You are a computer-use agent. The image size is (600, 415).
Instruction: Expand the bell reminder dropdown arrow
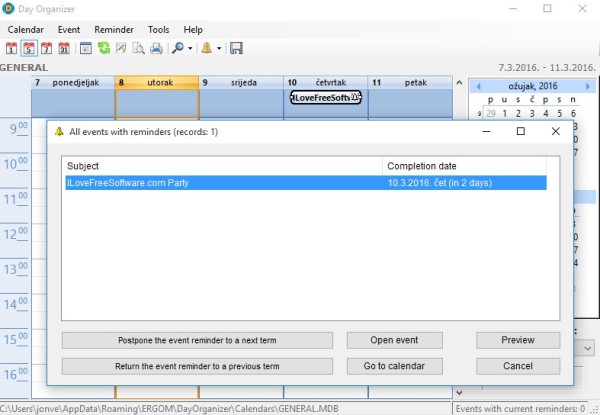click(x=219, y=48)
